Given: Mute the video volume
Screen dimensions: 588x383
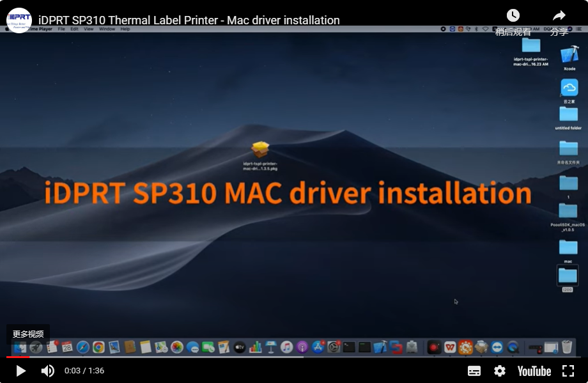Looking at the screenshot, I should [x=48, y=371].
